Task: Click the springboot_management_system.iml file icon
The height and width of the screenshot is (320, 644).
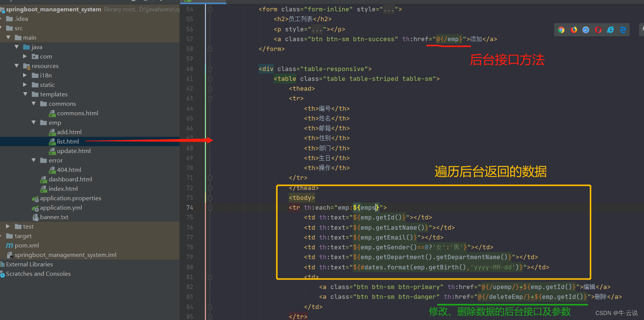Action: 10,255
